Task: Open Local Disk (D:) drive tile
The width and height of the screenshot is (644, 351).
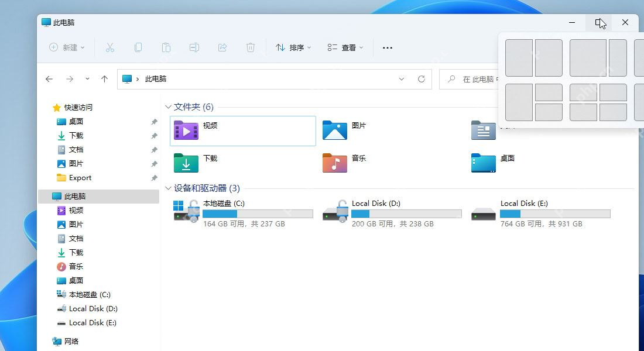Action: [x=392, y=213]
